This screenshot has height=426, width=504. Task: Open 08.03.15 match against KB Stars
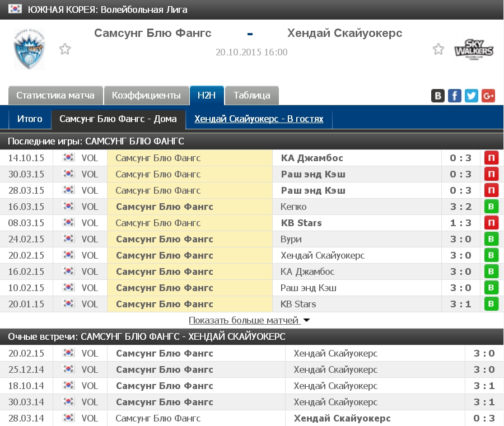point(301,223)
